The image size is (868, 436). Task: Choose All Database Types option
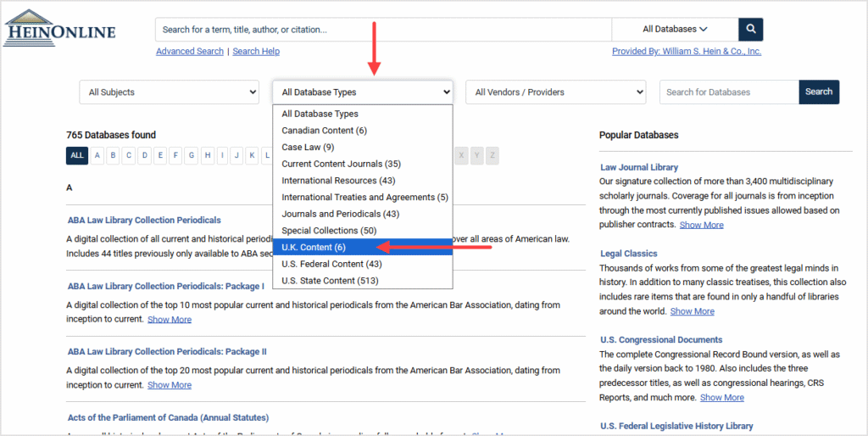point(363,114)
